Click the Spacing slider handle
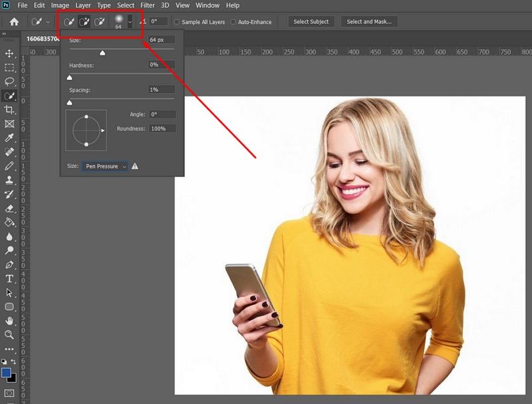Image resolution: width=532 pixels, height=404 pixels. coord(70,102)
